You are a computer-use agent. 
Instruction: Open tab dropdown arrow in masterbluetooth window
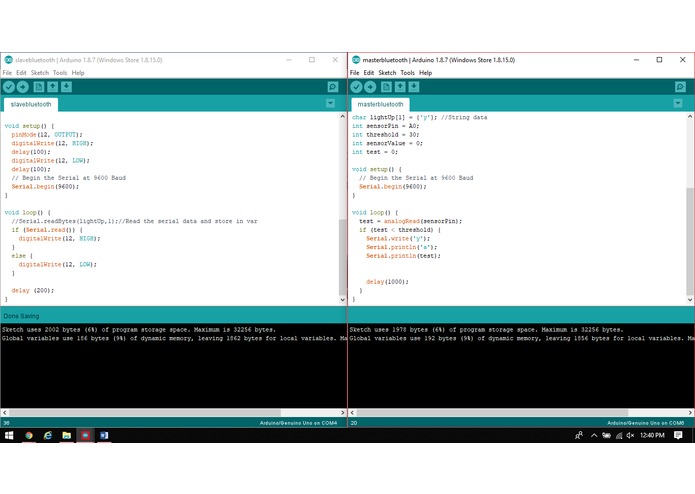[678, 103]
